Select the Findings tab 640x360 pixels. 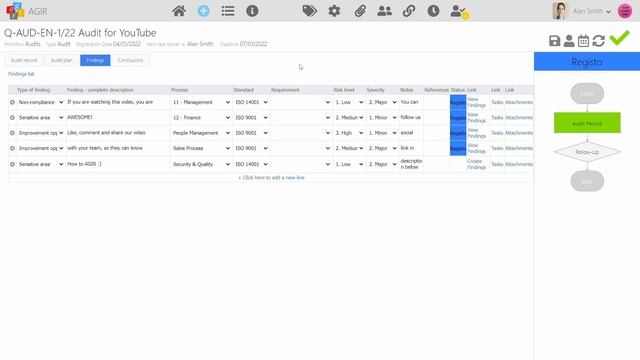click(x=95, y=60)
